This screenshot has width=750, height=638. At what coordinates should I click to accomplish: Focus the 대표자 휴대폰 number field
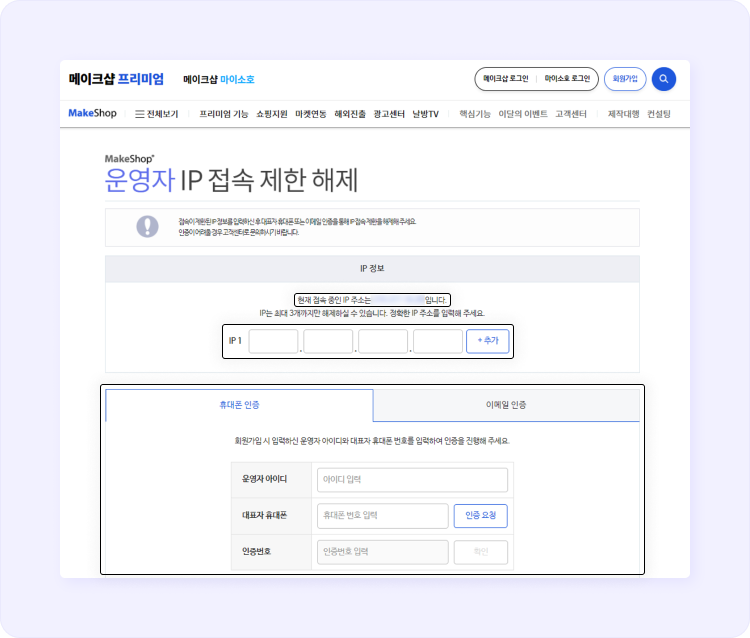382,516
